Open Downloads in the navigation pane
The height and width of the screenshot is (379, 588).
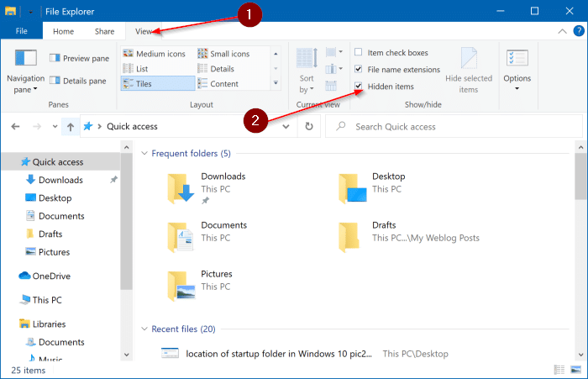point(60,180)
